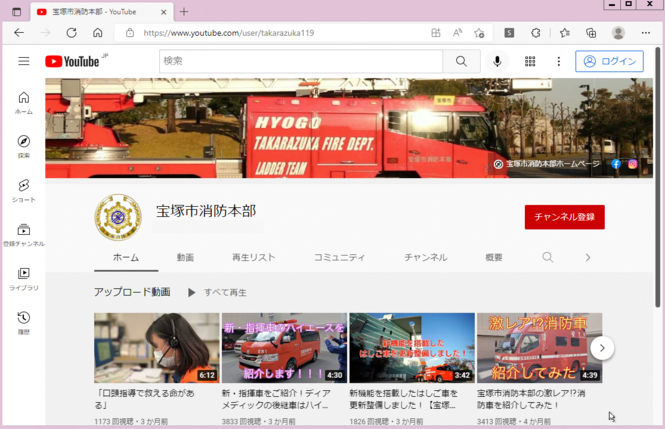Subscribe with the チャンネル登録 button

point(564,217)
